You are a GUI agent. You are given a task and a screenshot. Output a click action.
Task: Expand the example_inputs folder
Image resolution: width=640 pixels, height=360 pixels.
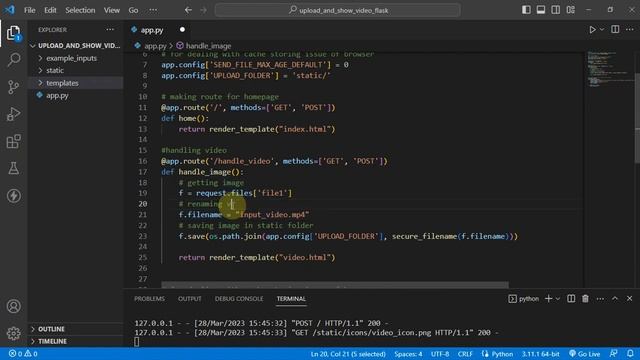[x=71, y=58]
